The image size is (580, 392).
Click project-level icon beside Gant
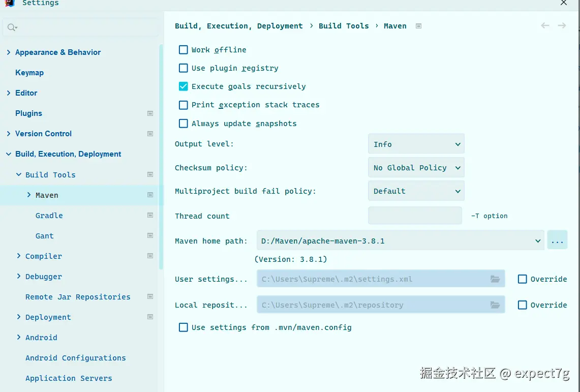tap(150, 235)
